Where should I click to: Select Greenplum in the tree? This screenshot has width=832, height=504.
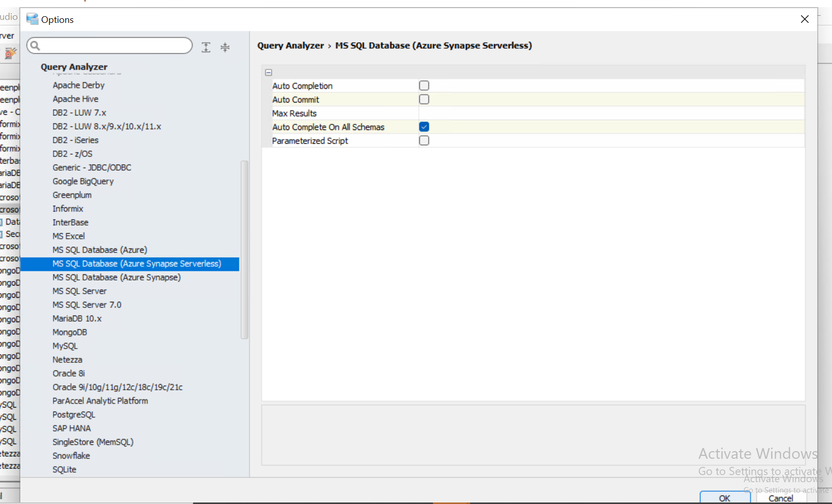point(72,195)
